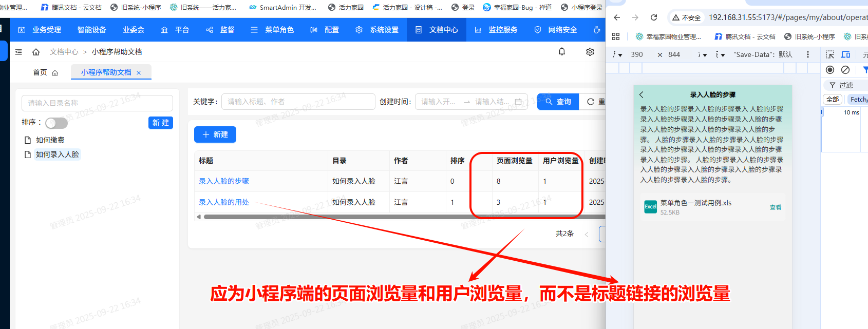The height and width of the screenshot is (329, 868).
Task: Collapse the sidebar menu fold icon
Action: (18, 52)
